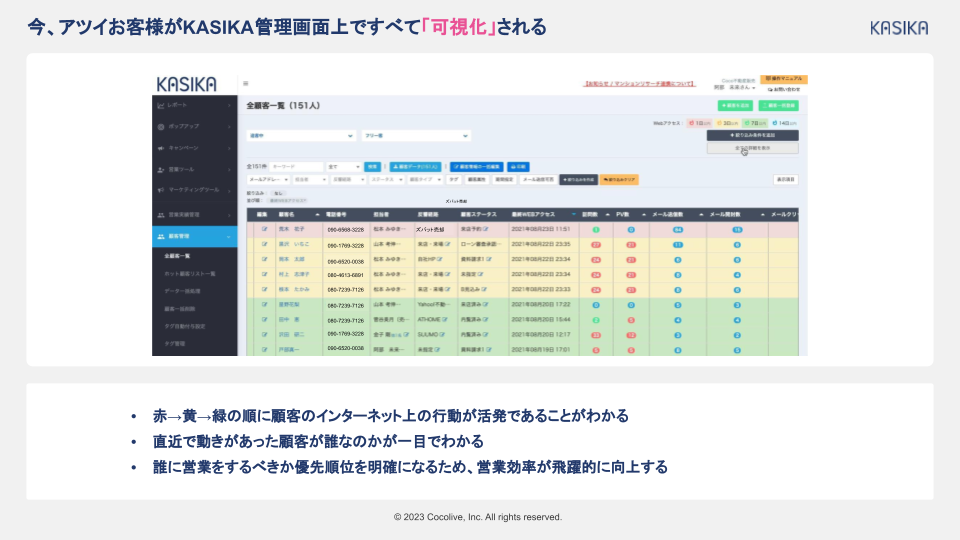Viewport: 960px width, 540px height.
Task: Open the 顧客タイプ filter dropdown
Action: [426, 180]
